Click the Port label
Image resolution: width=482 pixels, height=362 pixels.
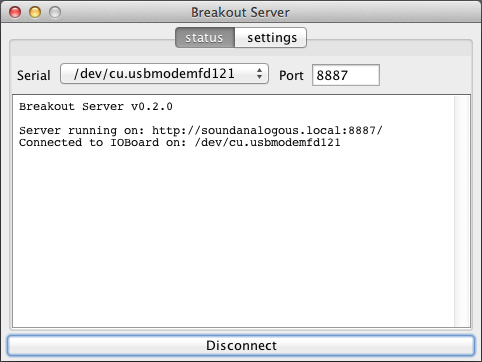point(291,75)
